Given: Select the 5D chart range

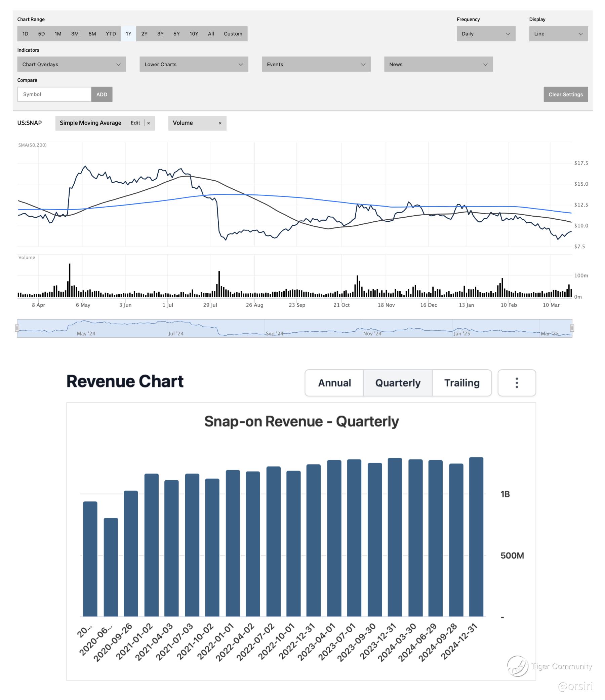Looking at the screenshot, I should point(42,34).
